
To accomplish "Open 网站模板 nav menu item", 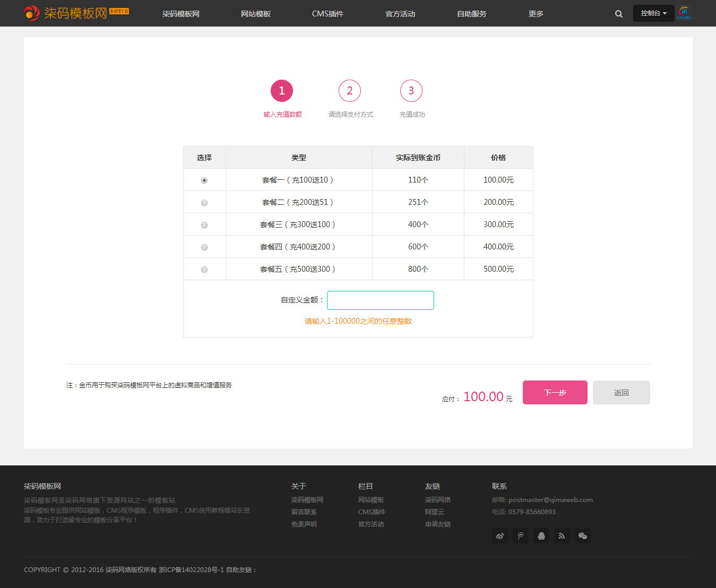I will 256,14.
